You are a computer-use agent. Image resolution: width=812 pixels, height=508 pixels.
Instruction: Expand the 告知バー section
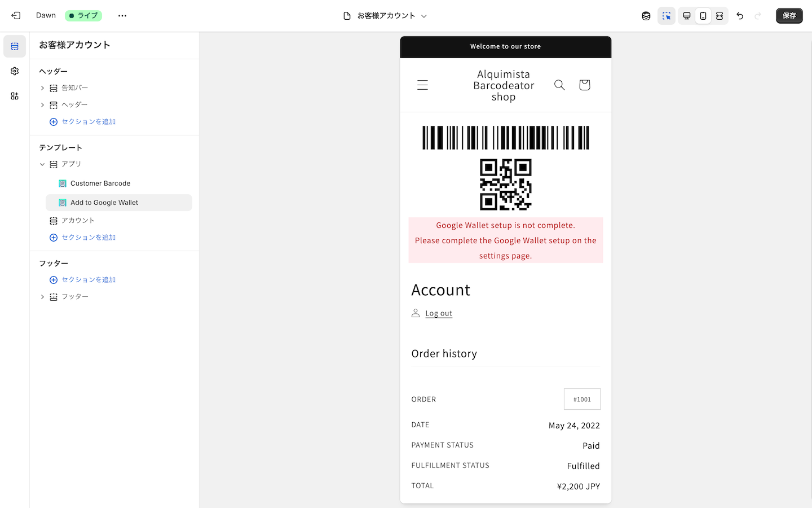(42, 88)
